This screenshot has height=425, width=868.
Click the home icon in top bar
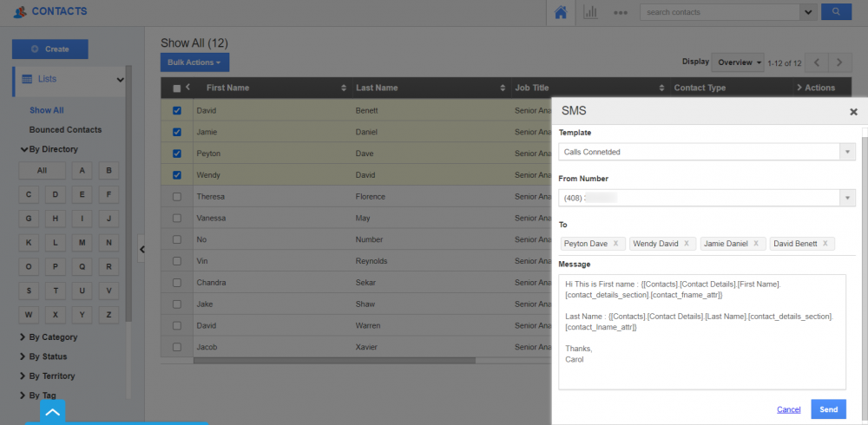(560, 12)
